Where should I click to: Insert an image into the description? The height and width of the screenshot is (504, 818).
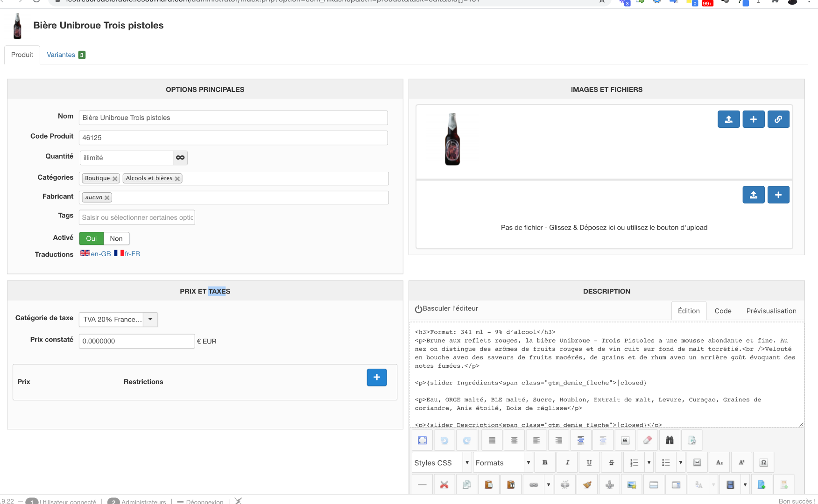pos(632,485)
